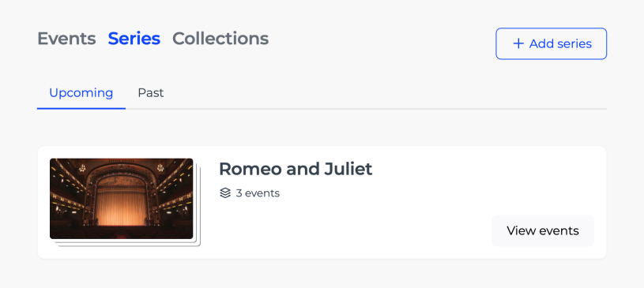Switch to the Events section
Image resolution: width=644 pixels, height=288 pixels.
coord(66,39)
